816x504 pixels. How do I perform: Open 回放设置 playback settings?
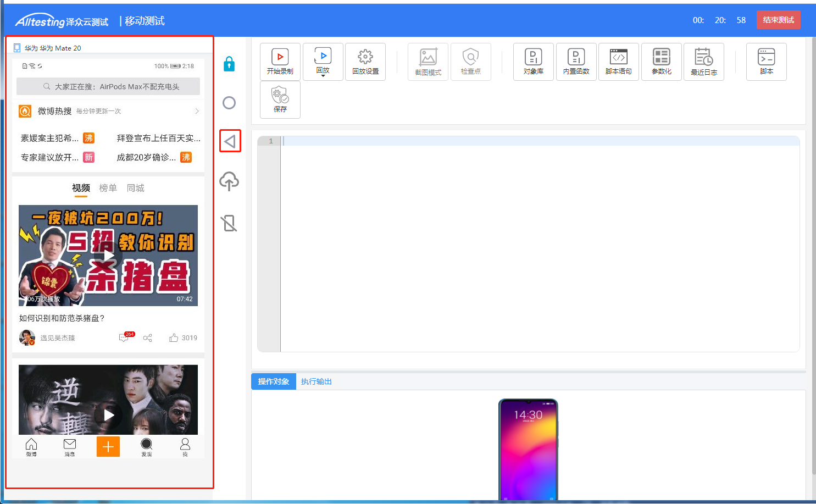tap(365, 62)
